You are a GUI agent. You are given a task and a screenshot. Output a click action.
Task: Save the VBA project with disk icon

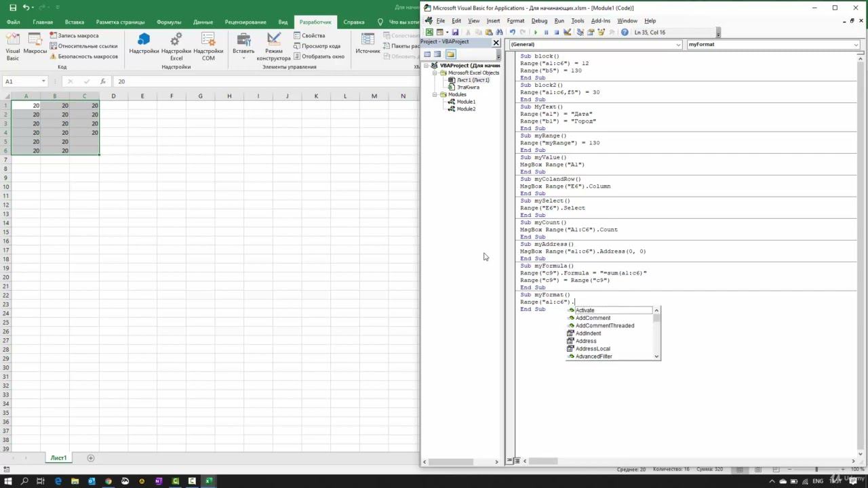tap(455, 33)
